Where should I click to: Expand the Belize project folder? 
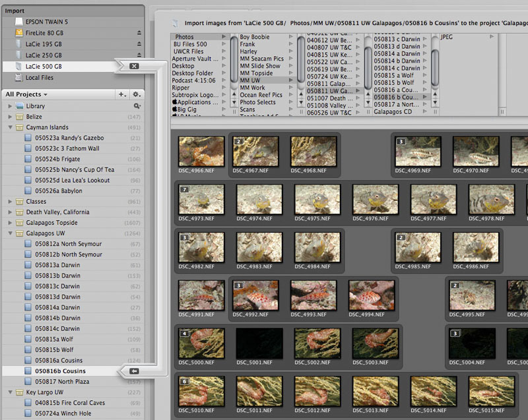[10, 117]
